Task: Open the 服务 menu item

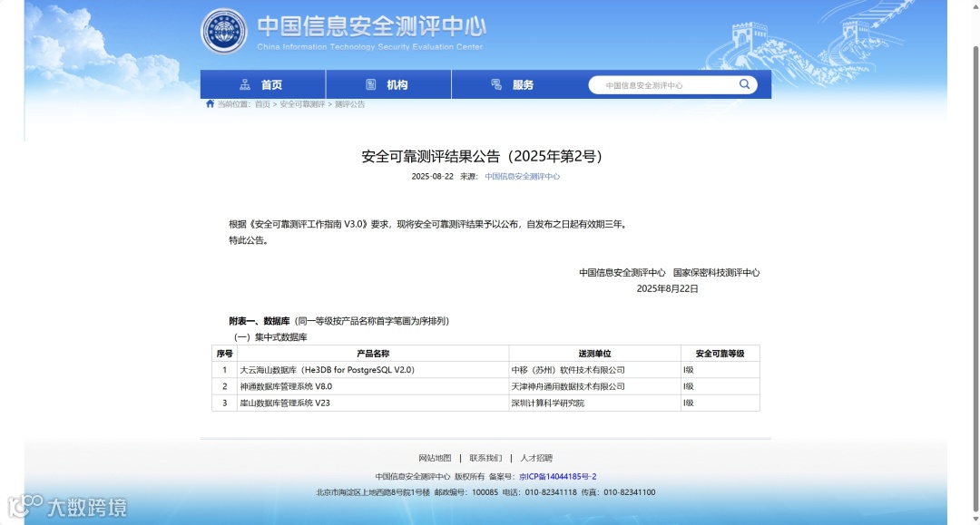Action: tap(514, 85)
